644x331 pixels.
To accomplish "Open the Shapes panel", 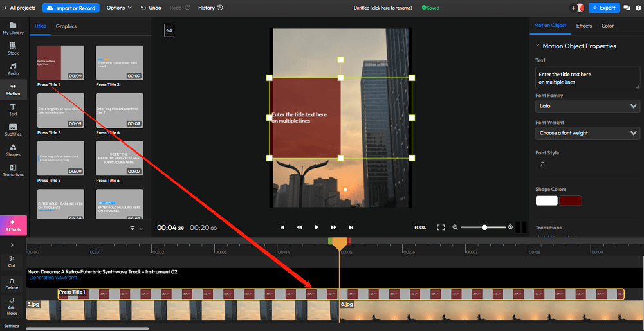I will click(x=13, y=150).
